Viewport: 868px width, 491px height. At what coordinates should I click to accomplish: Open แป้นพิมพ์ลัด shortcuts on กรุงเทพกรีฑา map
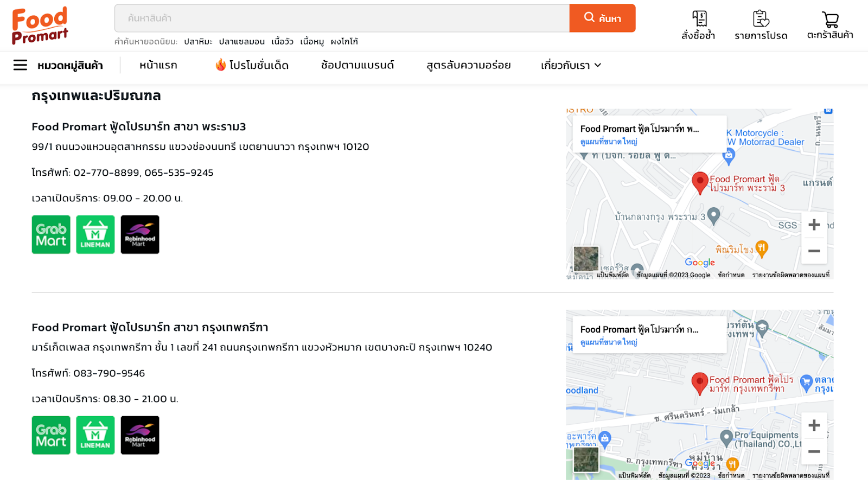coord(634,476)
